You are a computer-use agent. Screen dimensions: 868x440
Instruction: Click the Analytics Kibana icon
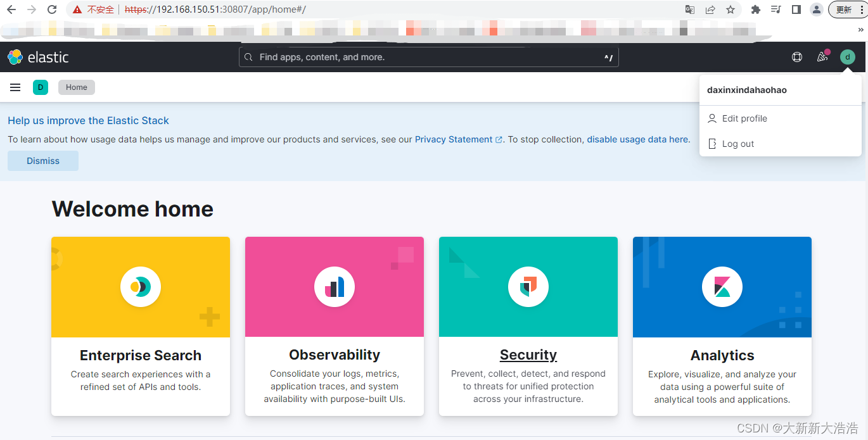point(722,287)
